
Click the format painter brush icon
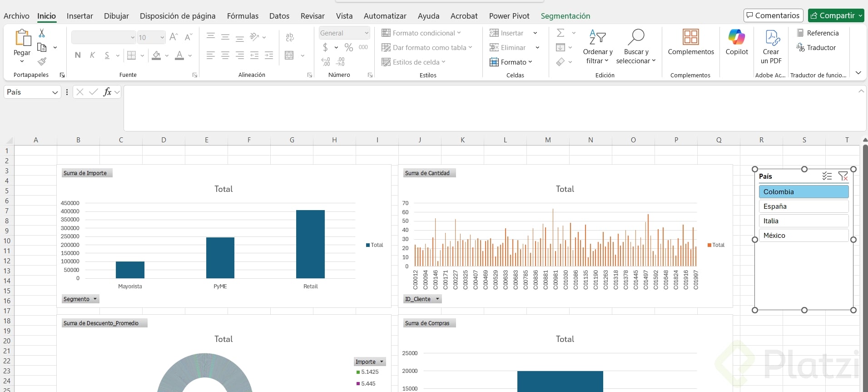[x=42, y=61]
